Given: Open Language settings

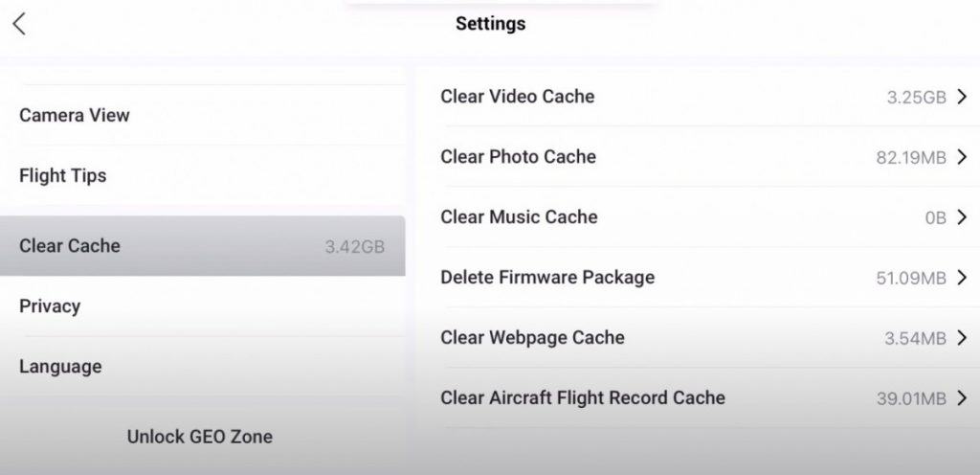Looking at the screenshot, I should coord(203,366).
